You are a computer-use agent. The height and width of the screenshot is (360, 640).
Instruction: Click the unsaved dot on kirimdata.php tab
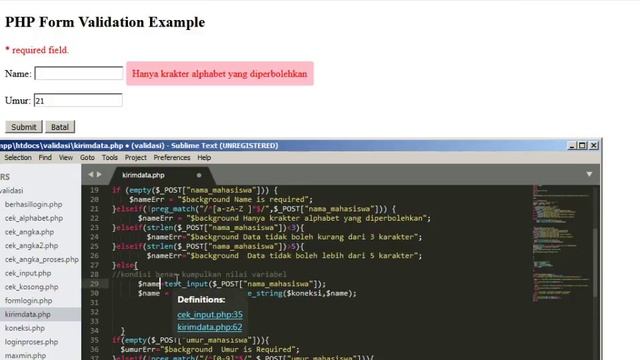[x=199, y=175]
